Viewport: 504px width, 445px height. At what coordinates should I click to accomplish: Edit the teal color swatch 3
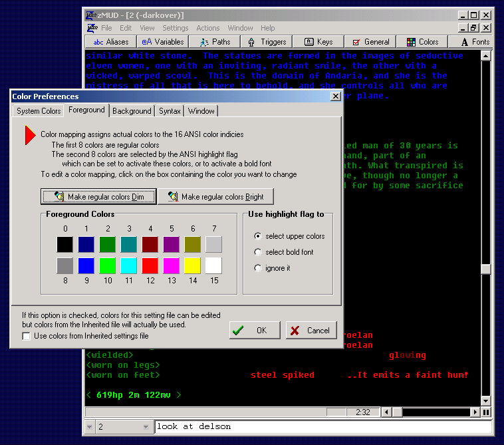[128, 244]
